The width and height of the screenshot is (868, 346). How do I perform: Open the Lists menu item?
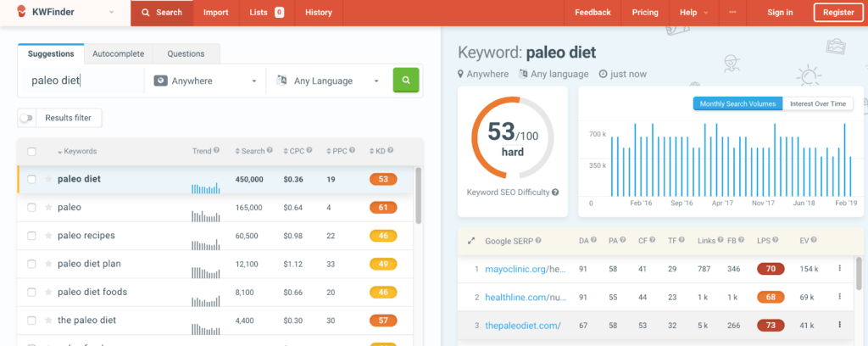click(266, 12)
